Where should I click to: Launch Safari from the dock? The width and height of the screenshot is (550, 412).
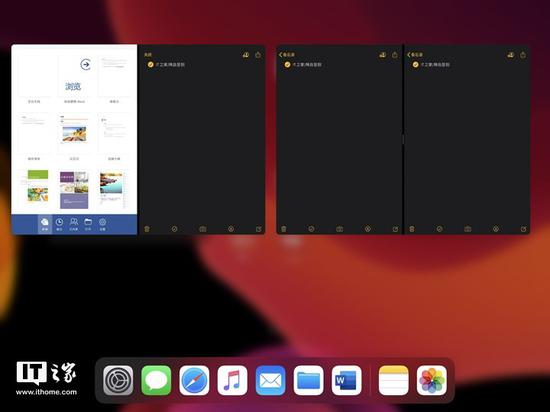[x=194, y=380]
